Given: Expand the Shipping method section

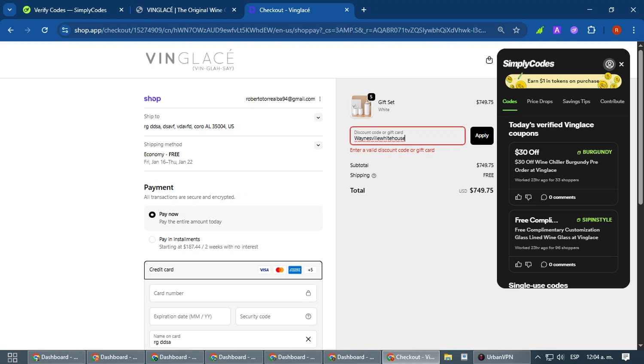Looking at the screenshot, I should point(318,145).
